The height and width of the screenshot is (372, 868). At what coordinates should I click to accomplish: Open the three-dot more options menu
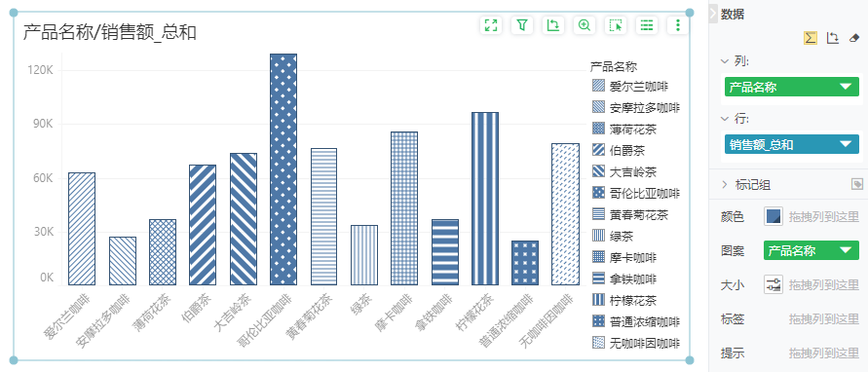click(678, 25)
